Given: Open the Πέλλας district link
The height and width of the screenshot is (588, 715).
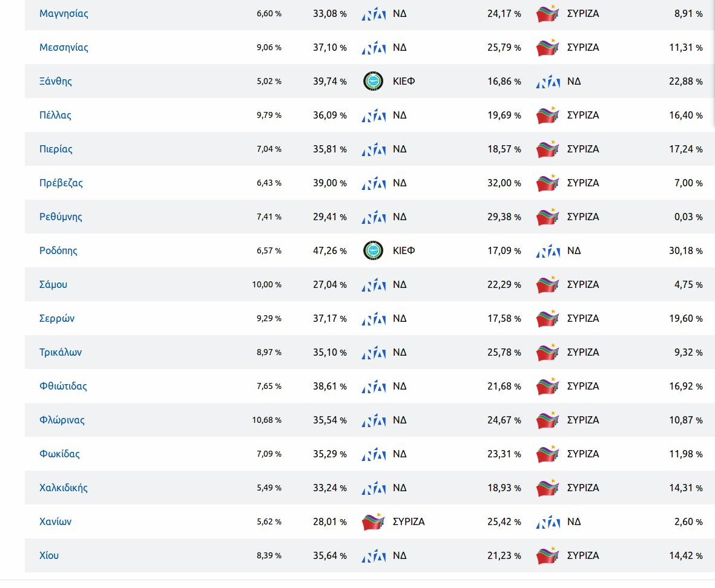Looking at the screenshot, I should 55,115.
